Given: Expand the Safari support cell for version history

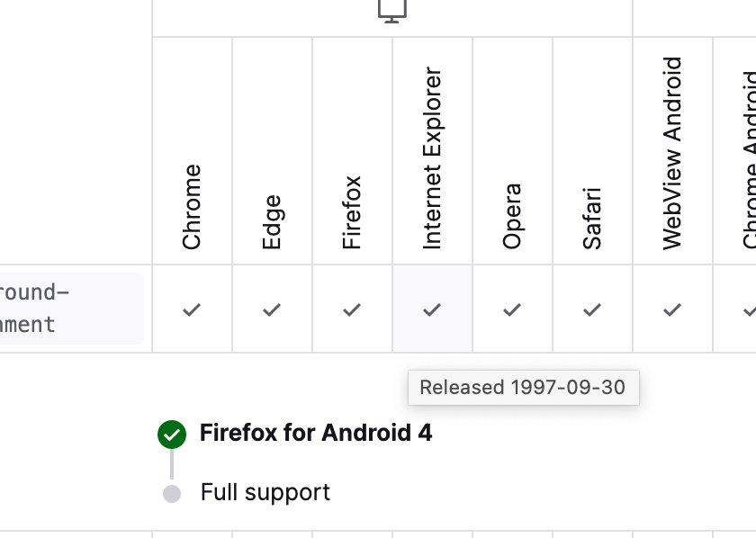Looking at the screenshot, I should click(592, 309).
